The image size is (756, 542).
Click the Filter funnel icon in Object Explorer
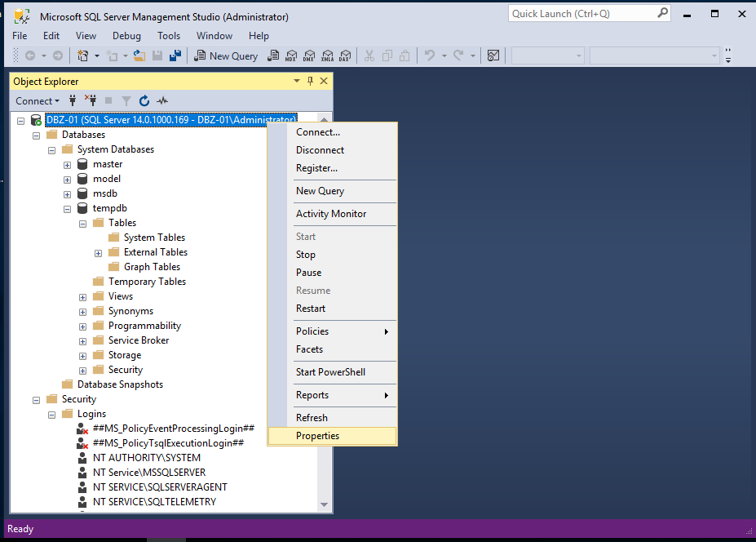click(126, 101)
